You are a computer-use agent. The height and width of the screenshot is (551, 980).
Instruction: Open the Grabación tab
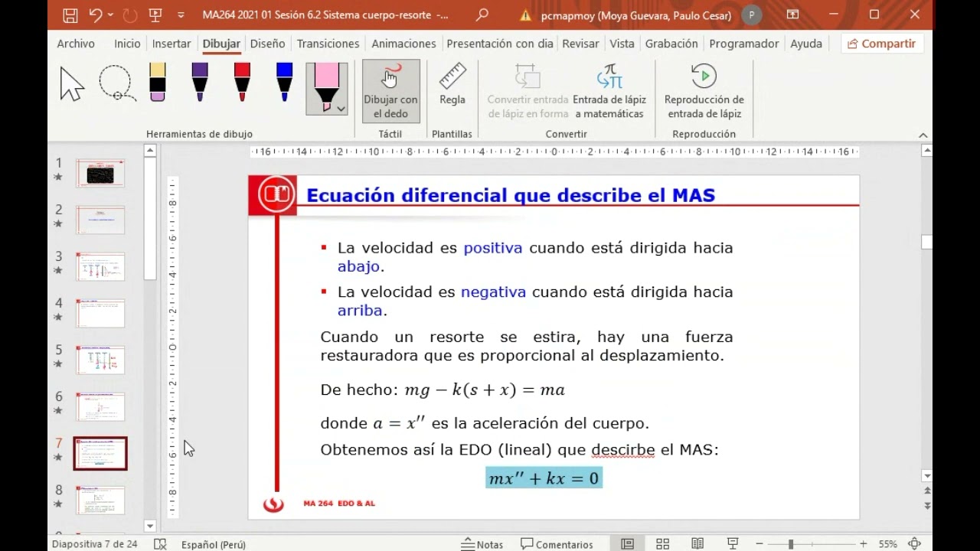pyautogui.click(x=671, y=44)
